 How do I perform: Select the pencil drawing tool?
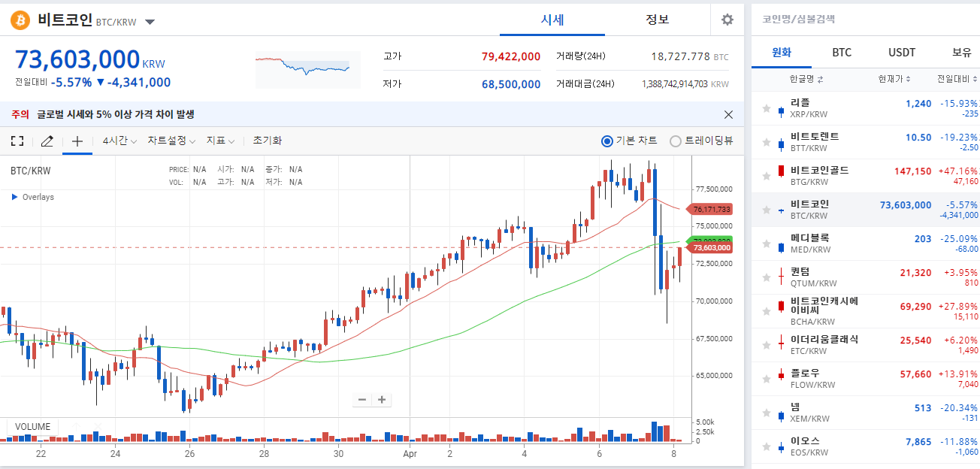pyautogui.click(x=47, y=141)
